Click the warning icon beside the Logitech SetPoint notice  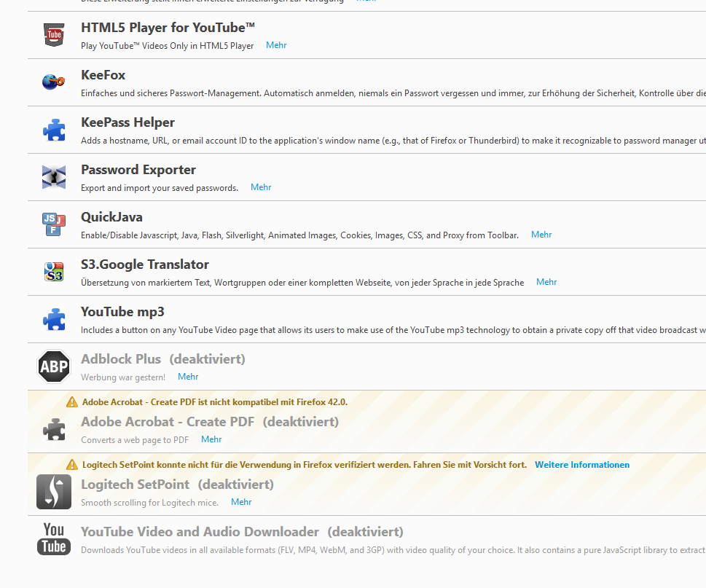click(x=71, y=465)
